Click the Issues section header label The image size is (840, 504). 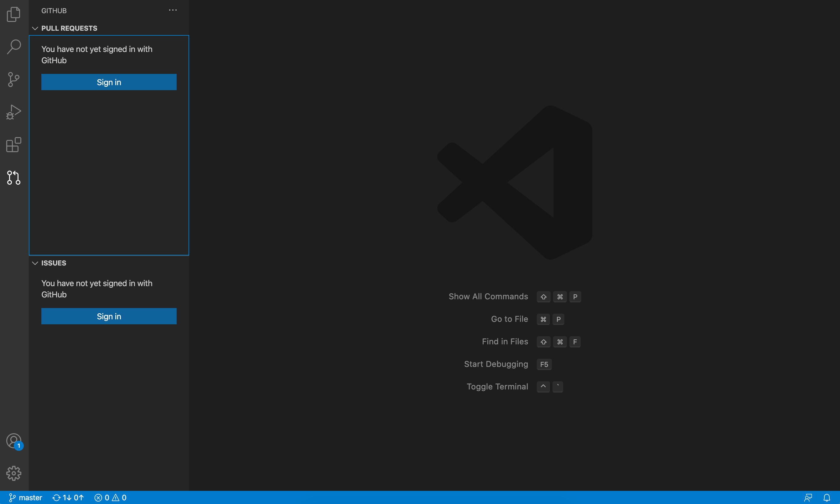pos(54,263)
